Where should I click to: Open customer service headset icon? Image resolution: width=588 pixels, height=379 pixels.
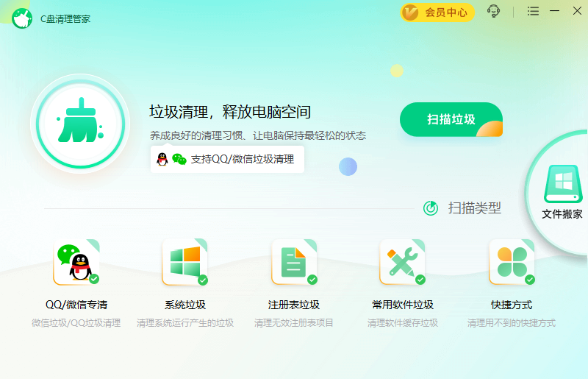(494, 12)
